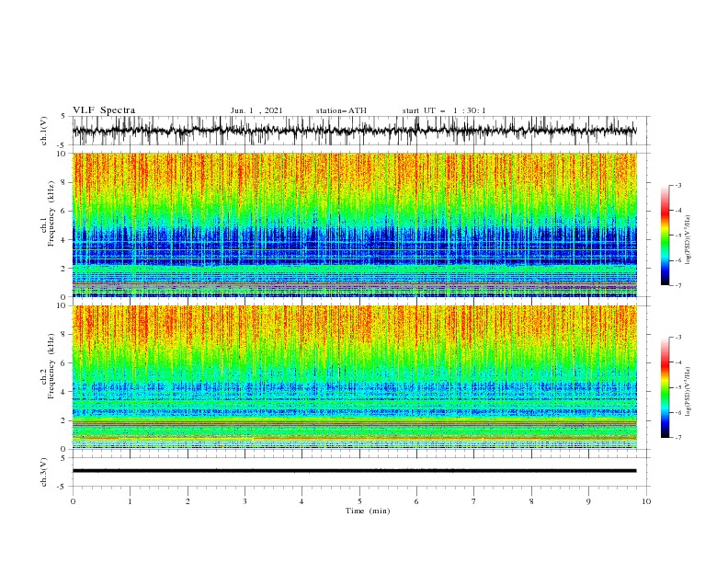Click the ch.2 frequency spectrogram panel
Screen dimensions: 728x563
point(355,377)
